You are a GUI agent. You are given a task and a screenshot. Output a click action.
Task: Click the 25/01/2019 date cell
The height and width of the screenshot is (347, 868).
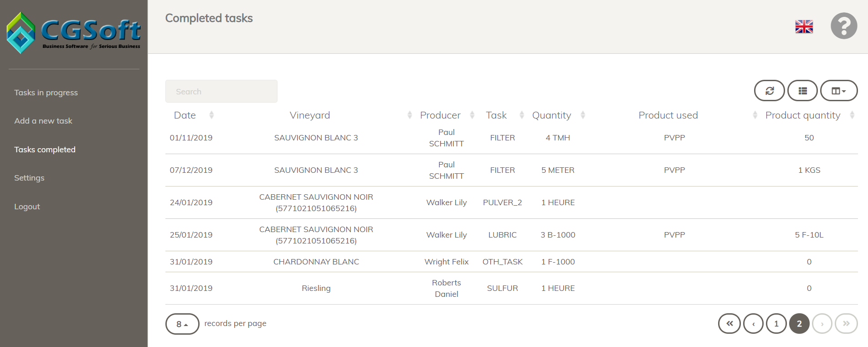tap(191, 235)
